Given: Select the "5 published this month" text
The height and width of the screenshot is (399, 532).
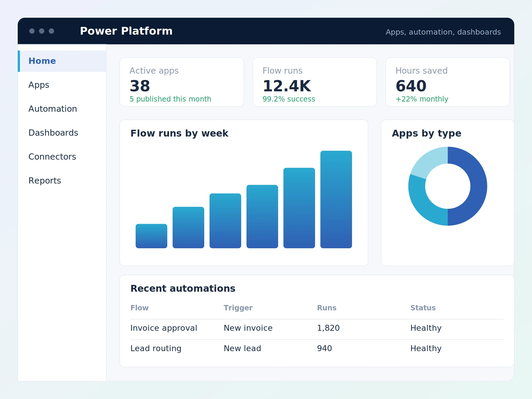Looking at the screenshot, I should click(x=170, y=99).
